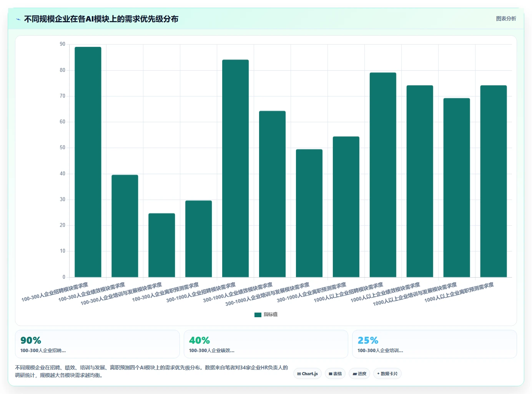Click the bar for 300-1000人企业绩效模块需求度
Viewport: 532px width, 394px height.
click(273, 194)
